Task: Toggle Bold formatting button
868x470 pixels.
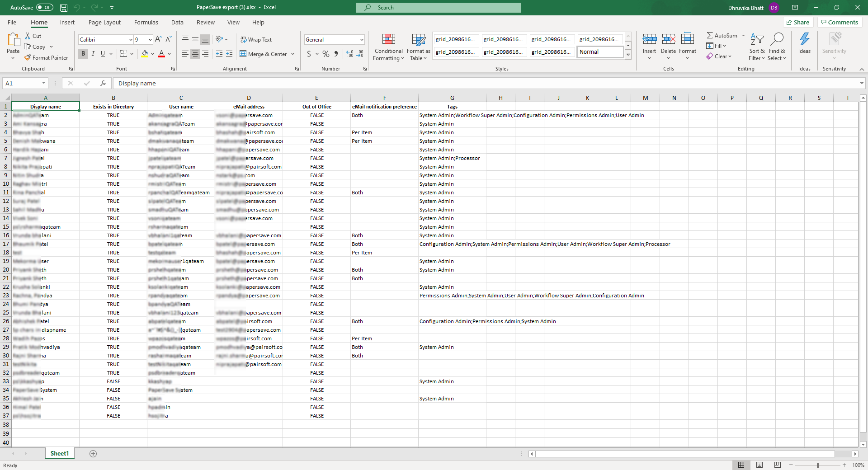Action: [83, 54]
